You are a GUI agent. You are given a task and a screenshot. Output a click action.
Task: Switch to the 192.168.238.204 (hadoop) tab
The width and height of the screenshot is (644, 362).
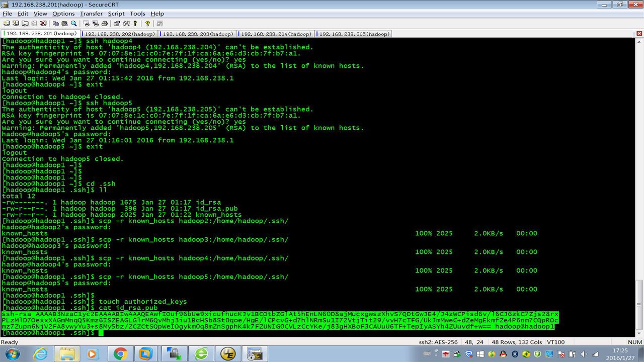tap(275, 34)
